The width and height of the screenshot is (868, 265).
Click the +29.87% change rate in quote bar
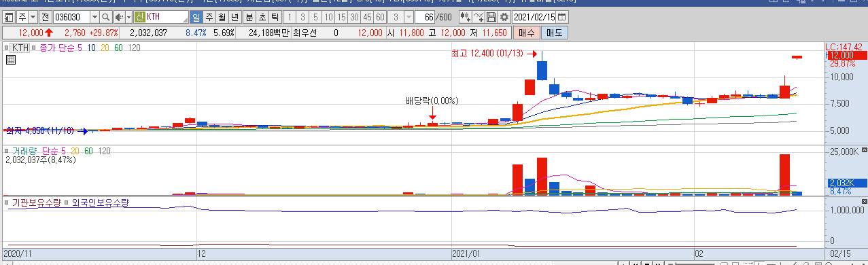pyautogui.click(x=103, y=33)
